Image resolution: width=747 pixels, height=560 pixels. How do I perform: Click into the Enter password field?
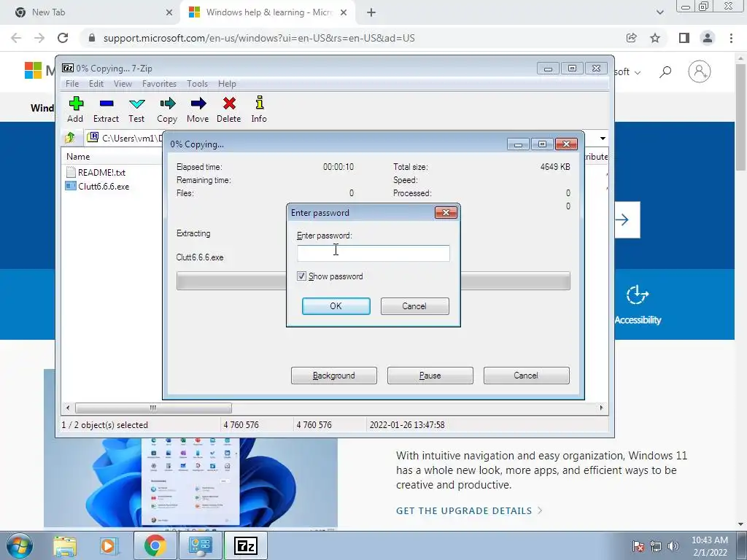tap(373, 253)
